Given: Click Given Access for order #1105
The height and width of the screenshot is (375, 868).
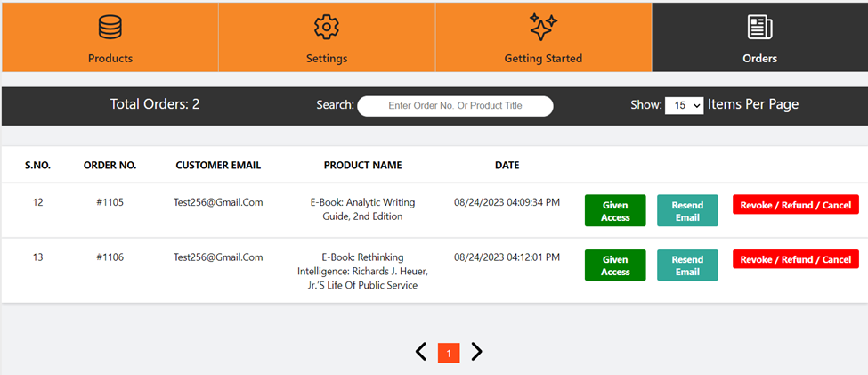Looking at the screenshot, I should [x=615, y=211].
